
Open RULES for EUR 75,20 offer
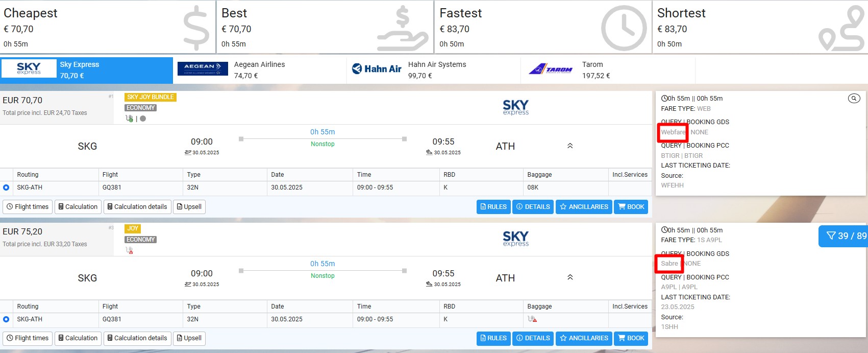coord(493,338)
